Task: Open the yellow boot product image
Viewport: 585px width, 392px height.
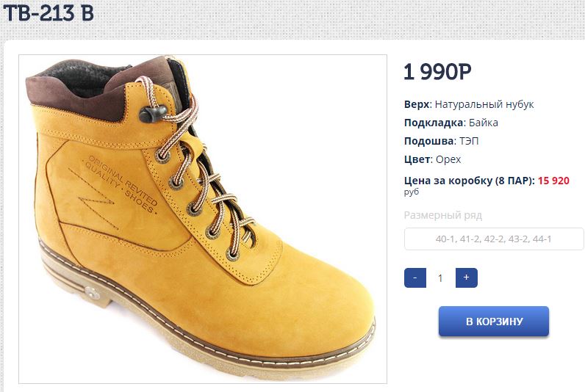Action: 203,219
